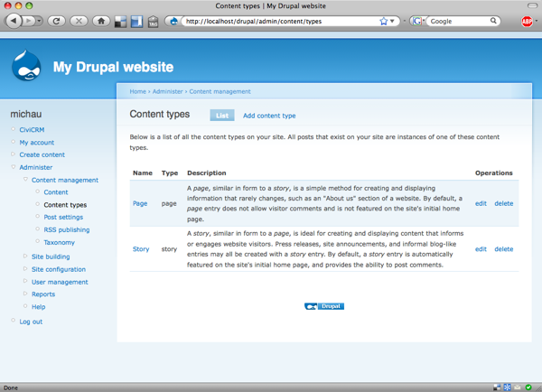Image resolution: width=542 pixels, height=392 pixels.
Task: Click edit for the Story content type
Action: pyautogui.click(x=481, y=249)
